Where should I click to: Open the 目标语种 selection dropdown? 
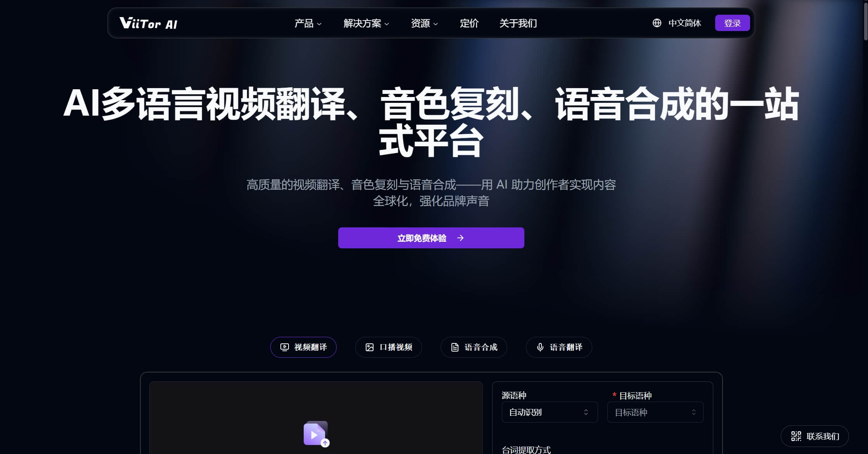(x=655, y=412)
